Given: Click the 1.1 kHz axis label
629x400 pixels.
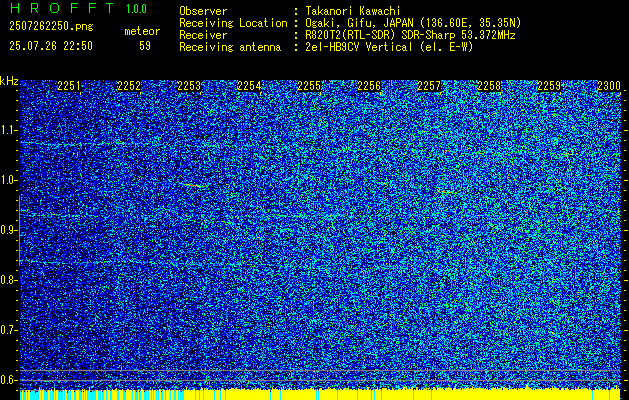Looking at the screenshot, I should pos(8,130).
